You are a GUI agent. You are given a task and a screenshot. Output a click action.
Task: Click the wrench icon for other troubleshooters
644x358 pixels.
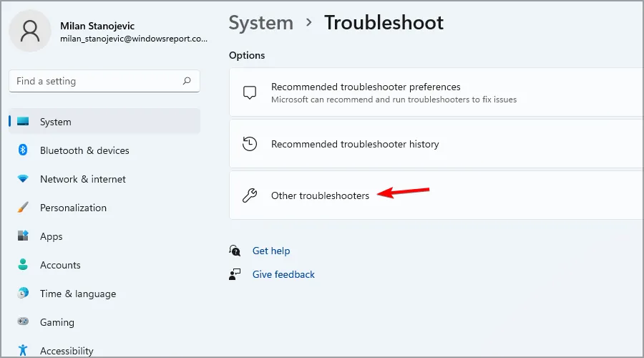250,195
